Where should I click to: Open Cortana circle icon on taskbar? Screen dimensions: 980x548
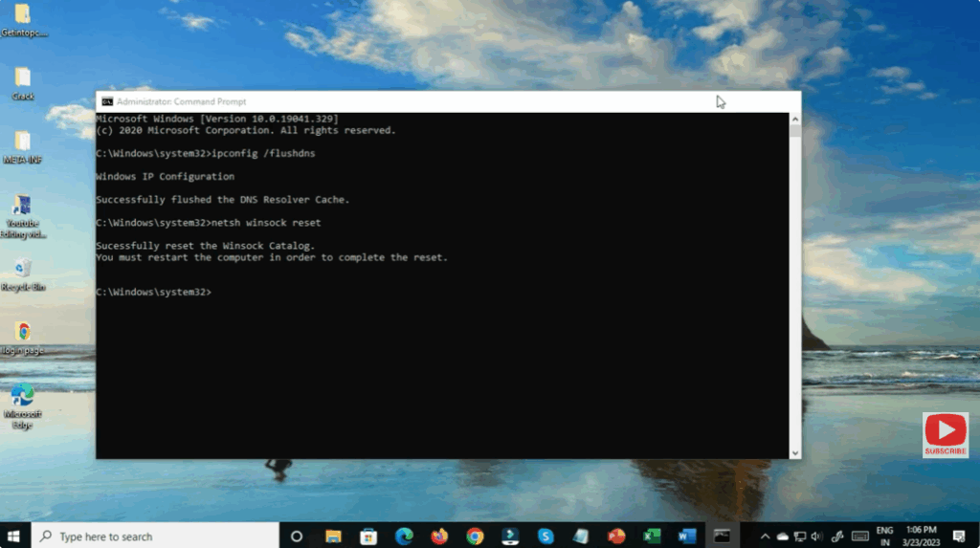tap(297, 537)
